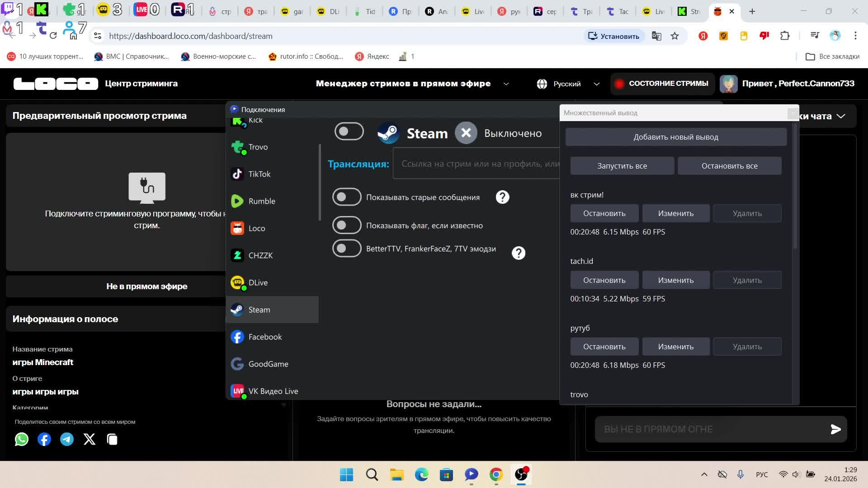Click the Telegram share icon
This screenshot has width=868, height=488.
click(67, 439)
